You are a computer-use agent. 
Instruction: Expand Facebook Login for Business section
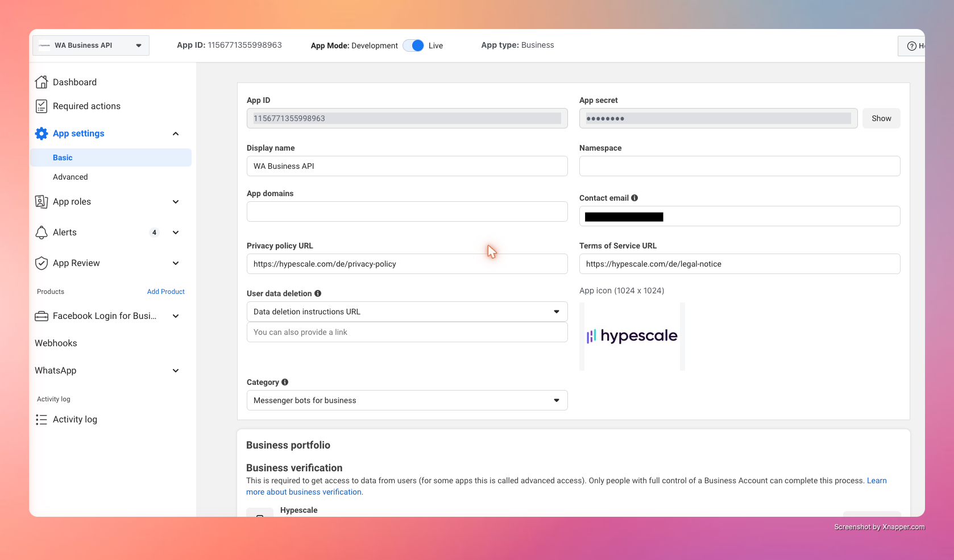click(176, 316)
